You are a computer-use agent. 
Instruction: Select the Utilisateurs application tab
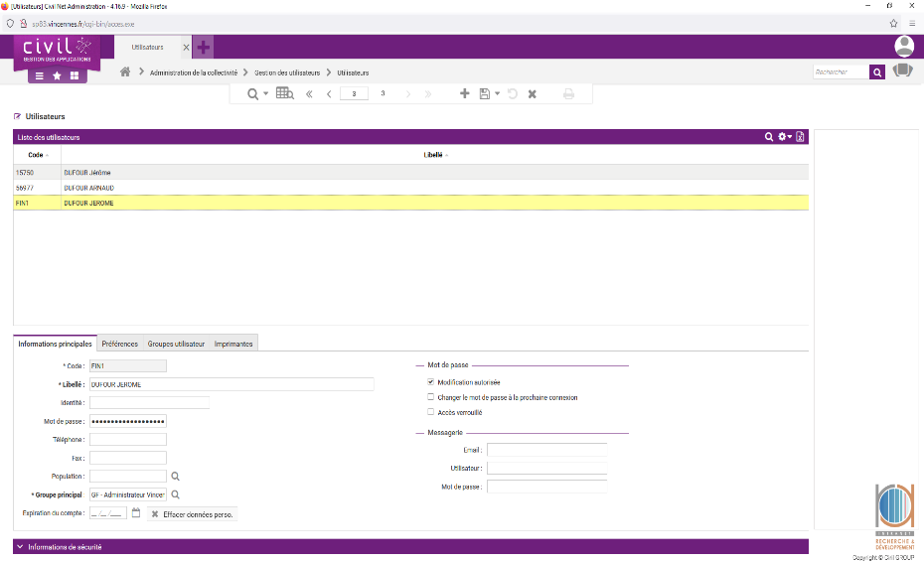point(147,47)
